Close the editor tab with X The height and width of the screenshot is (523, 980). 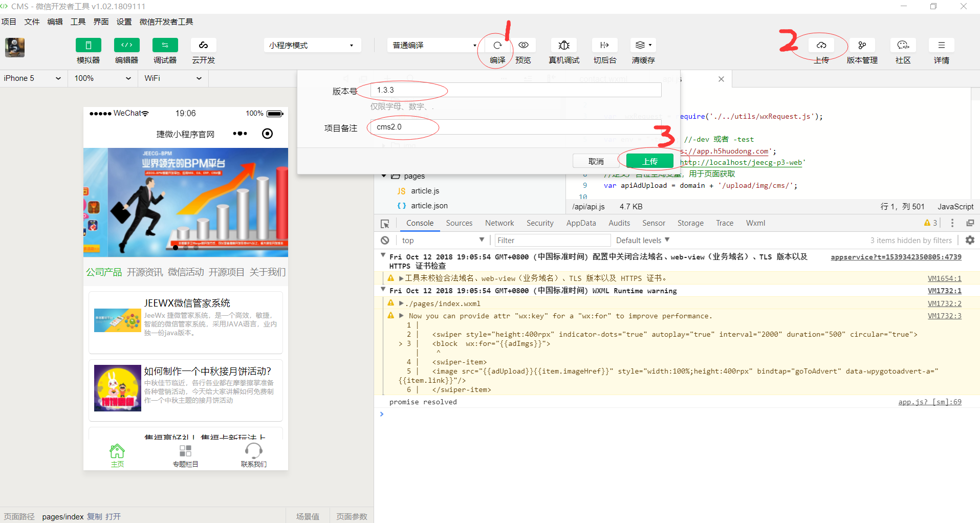[721, 79]
